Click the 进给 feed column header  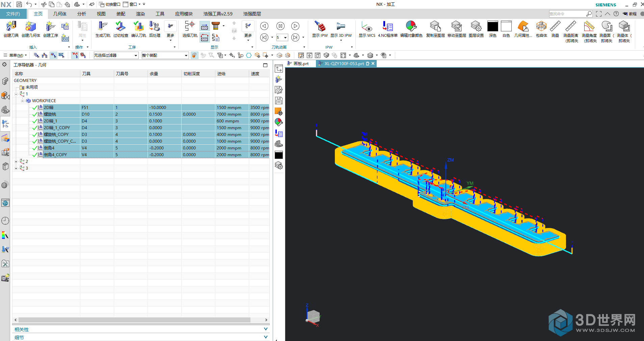click(x=232, y=74)
